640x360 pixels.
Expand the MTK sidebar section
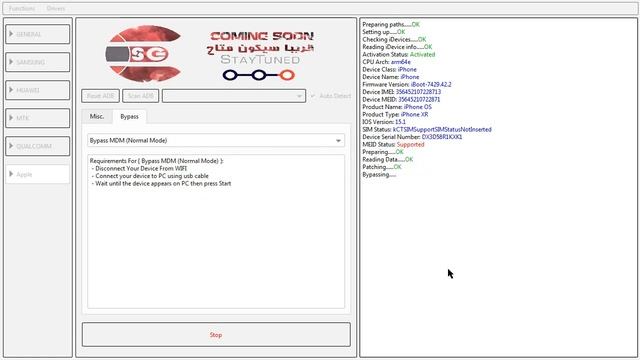click(x=38, y=118)
